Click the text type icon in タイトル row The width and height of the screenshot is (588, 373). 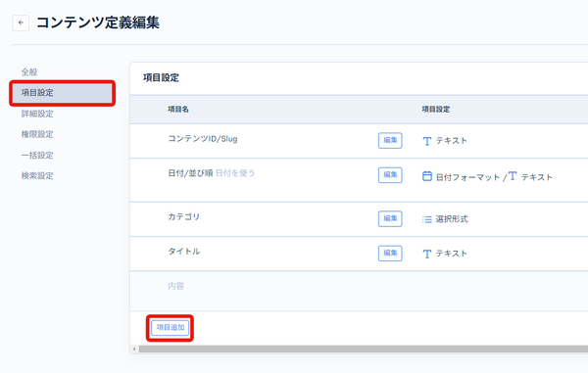click(x=426, y=254)
